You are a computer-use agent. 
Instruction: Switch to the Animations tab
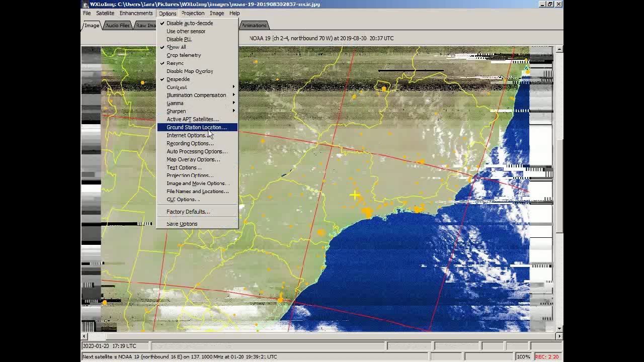[254, 25]
